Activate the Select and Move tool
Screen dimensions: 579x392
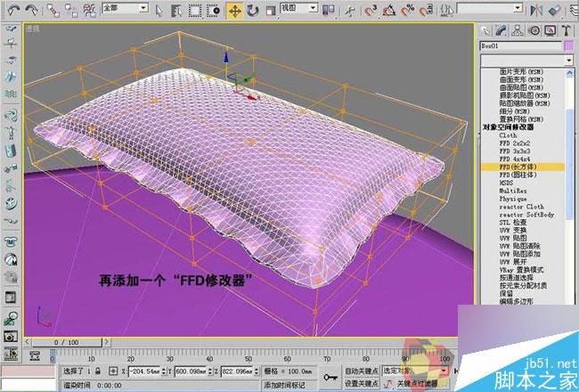coord(235,11)
